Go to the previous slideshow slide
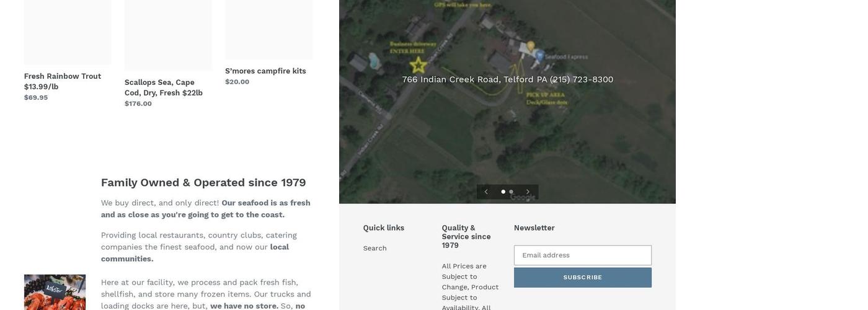Viewport: 868px width, 310px height. click(x=486, y=192)
